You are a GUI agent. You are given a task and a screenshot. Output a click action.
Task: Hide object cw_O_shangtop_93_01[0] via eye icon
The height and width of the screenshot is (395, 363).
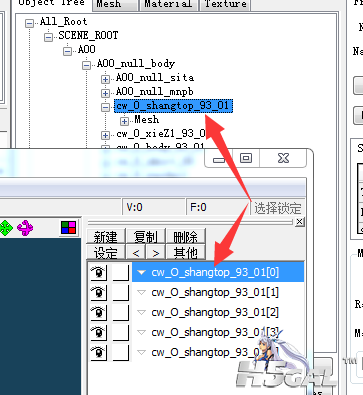coord(98,272)
